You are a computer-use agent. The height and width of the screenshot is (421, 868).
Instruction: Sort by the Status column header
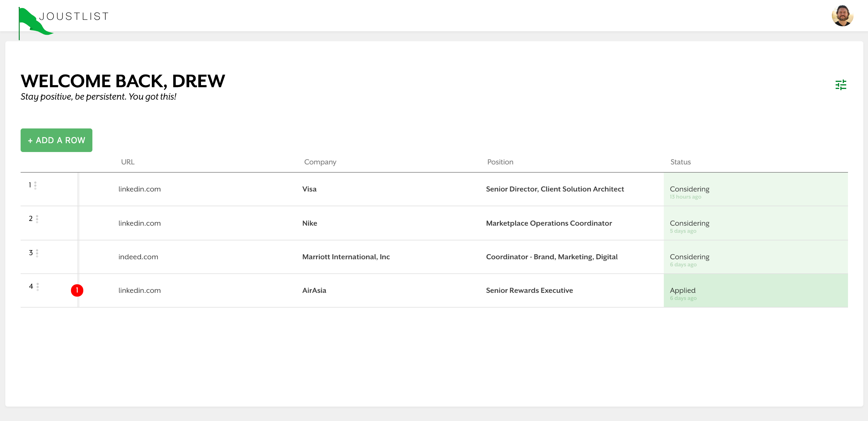click(x=680, y=162)
